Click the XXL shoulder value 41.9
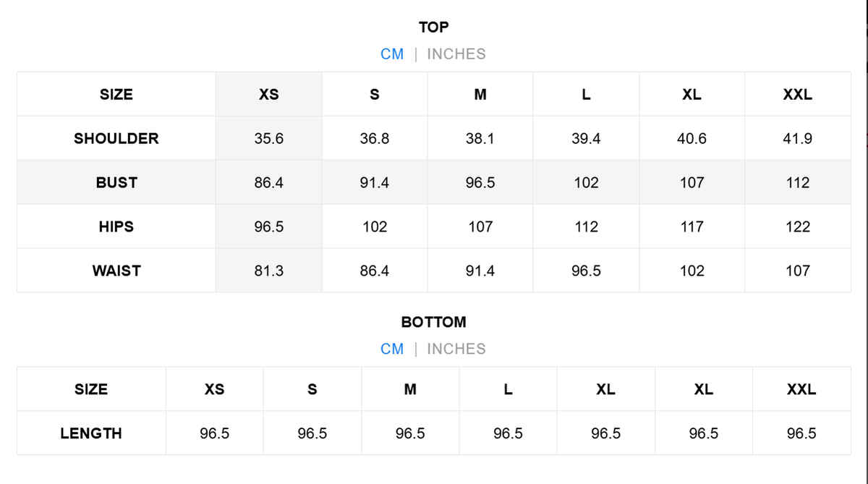Viewport: 868px width, 484px height. [797, 138]
